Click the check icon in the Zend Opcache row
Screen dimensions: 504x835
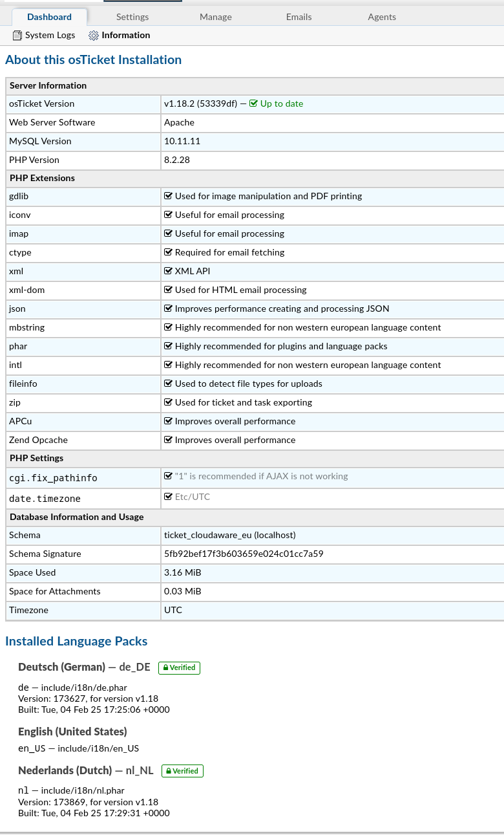pyautogui.click(x=169, y=440)
